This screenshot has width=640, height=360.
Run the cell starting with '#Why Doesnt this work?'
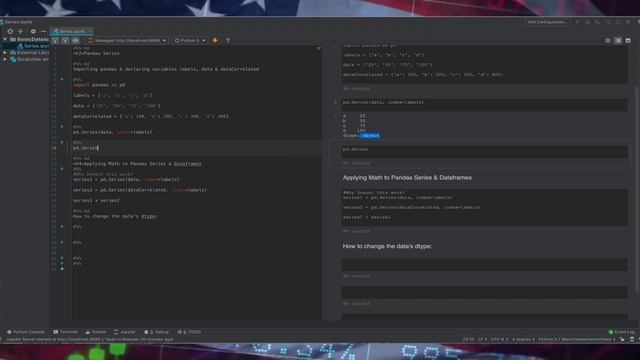(62, 169)
